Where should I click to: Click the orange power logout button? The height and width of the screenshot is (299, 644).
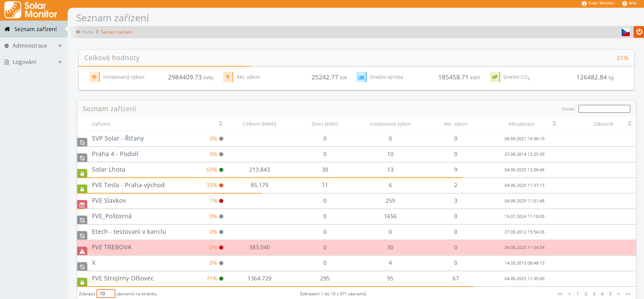[x=639, y=32]
